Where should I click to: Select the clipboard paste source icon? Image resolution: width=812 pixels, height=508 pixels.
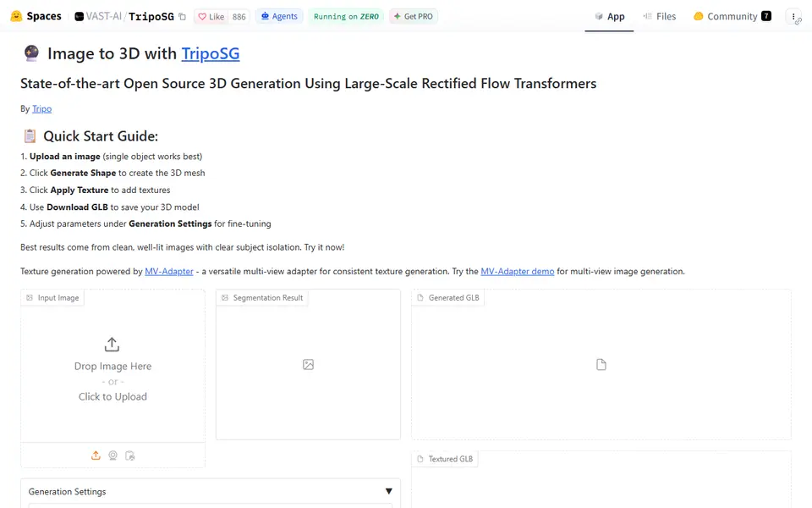(x=130, y=456)
